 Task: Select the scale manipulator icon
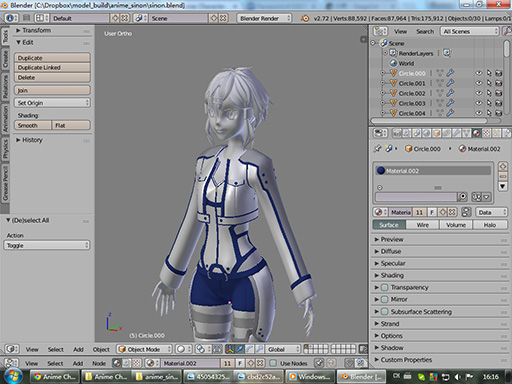coord(259,349)
